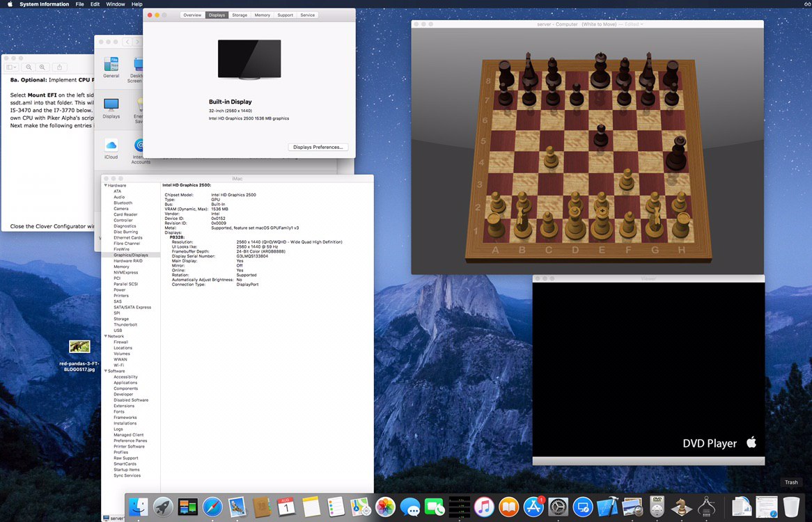The image size is (812, 522).
Task: Open Contacts book icon in dock
Action: point(262,507)
